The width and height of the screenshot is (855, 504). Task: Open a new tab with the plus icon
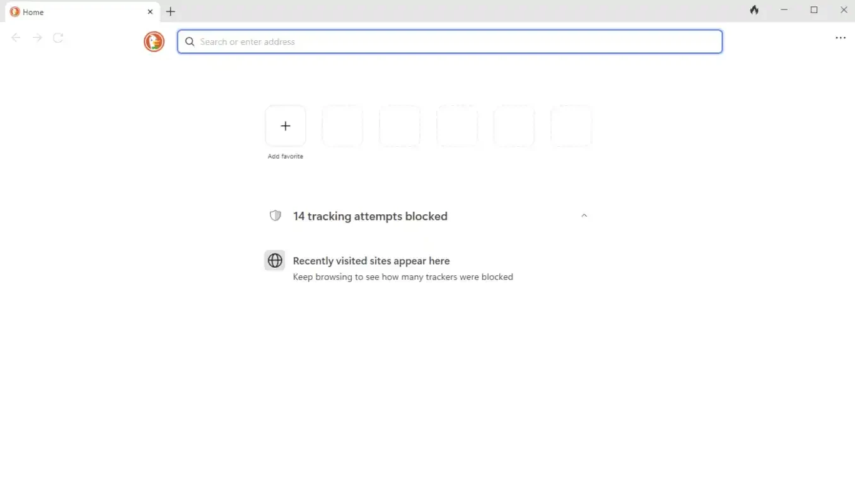pyautogui.click(x=170, y=11)
